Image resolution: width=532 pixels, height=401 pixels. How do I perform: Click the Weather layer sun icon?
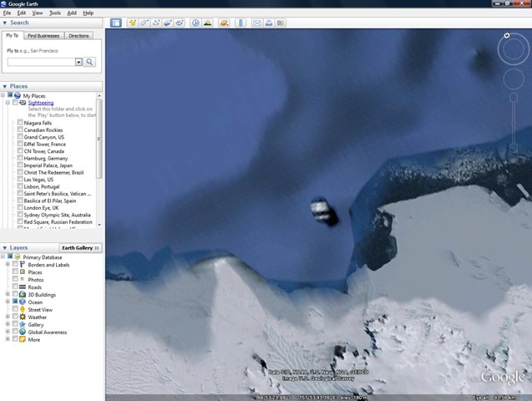[23, 317]
